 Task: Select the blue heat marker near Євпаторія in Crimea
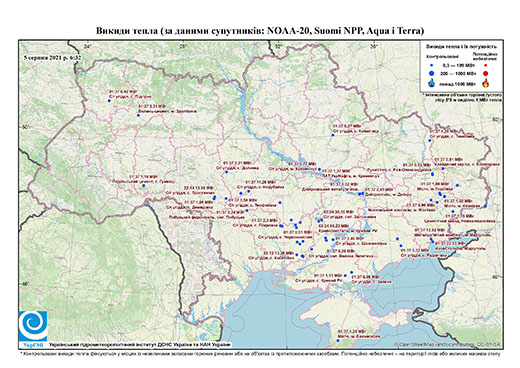click(x=338, y=340)
